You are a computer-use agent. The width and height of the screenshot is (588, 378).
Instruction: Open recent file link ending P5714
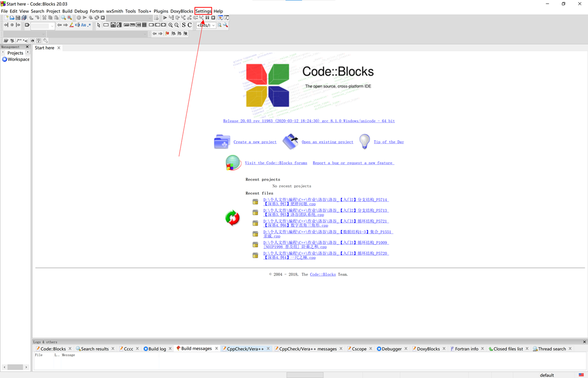[326, 202]
